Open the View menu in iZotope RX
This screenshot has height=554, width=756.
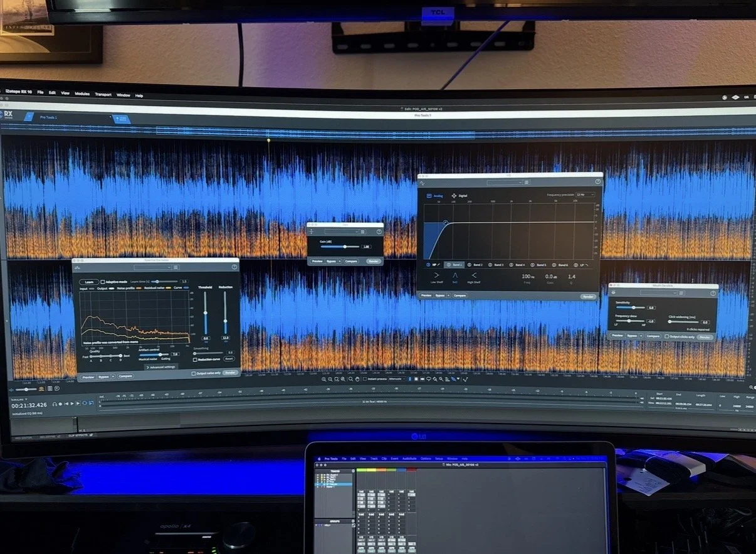point(65,93)
